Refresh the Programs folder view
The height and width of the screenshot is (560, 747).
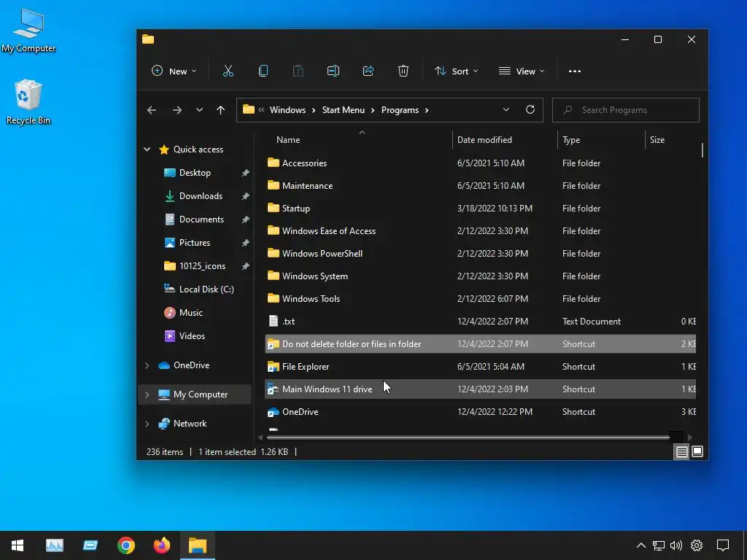pos(530,109)
